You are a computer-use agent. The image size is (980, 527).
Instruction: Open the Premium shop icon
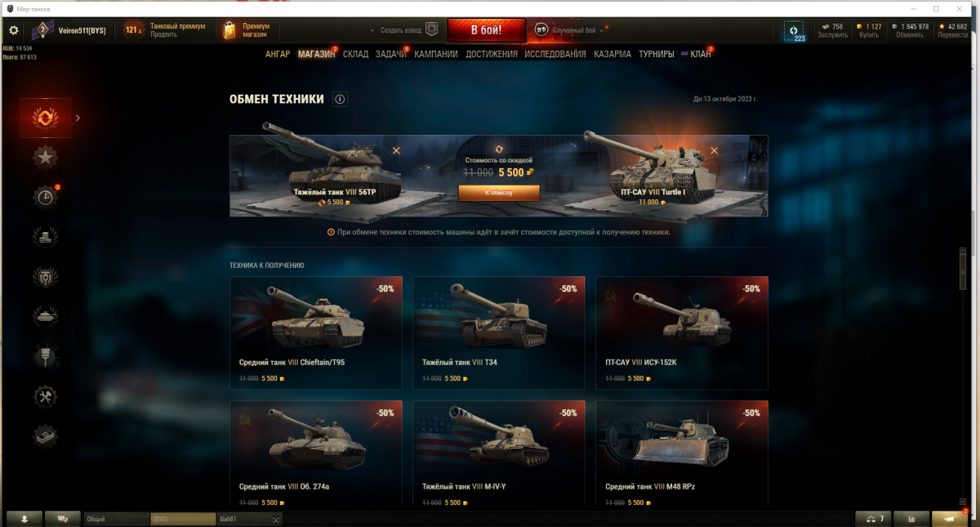click(229, 30)
